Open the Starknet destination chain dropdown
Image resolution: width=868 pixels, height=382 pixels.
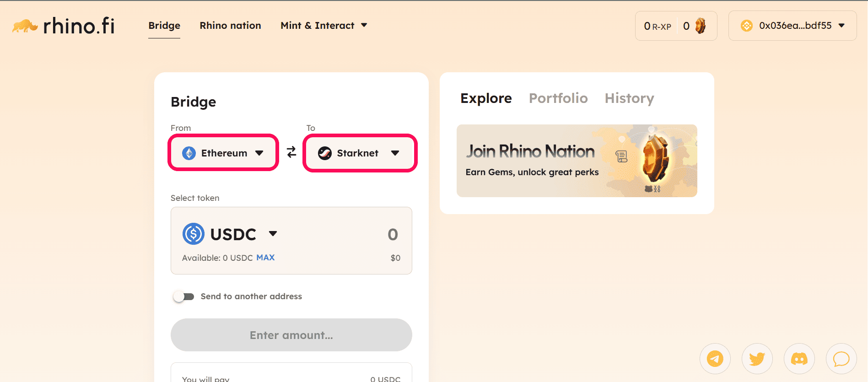click(x=360, y=153)
